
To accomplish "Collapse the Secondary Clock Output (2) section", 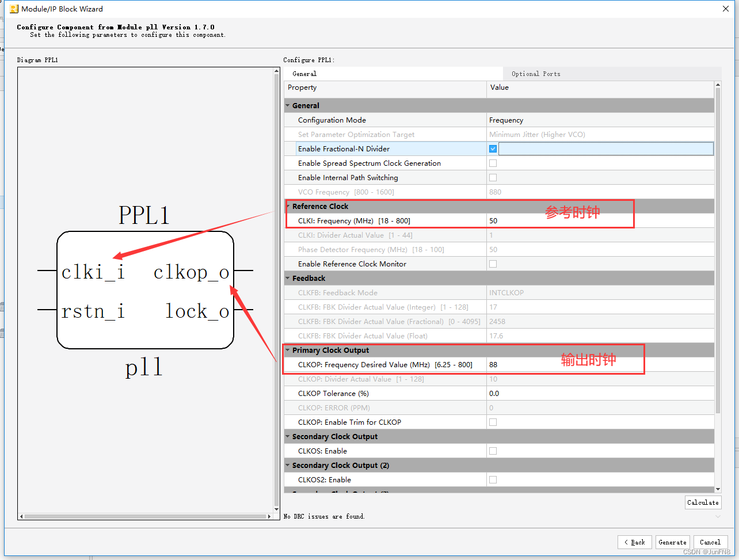I will (x=288, y=465).
